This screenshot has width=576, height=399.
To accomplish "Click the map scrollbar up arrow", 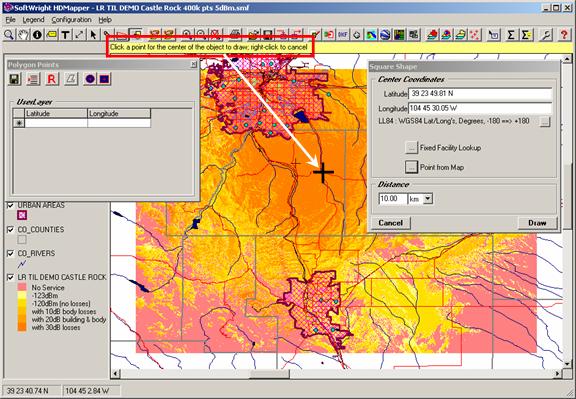I will click(567, 59).
